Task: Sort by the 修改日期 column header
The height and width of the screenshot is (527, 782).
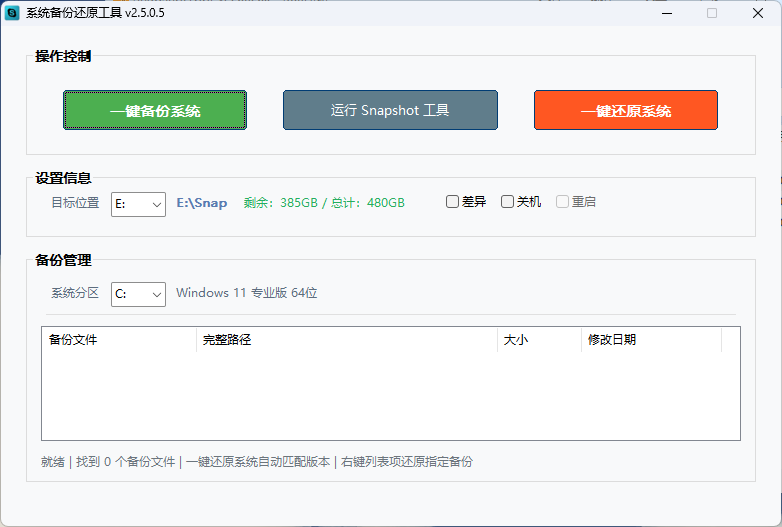Action: point(651,340)
